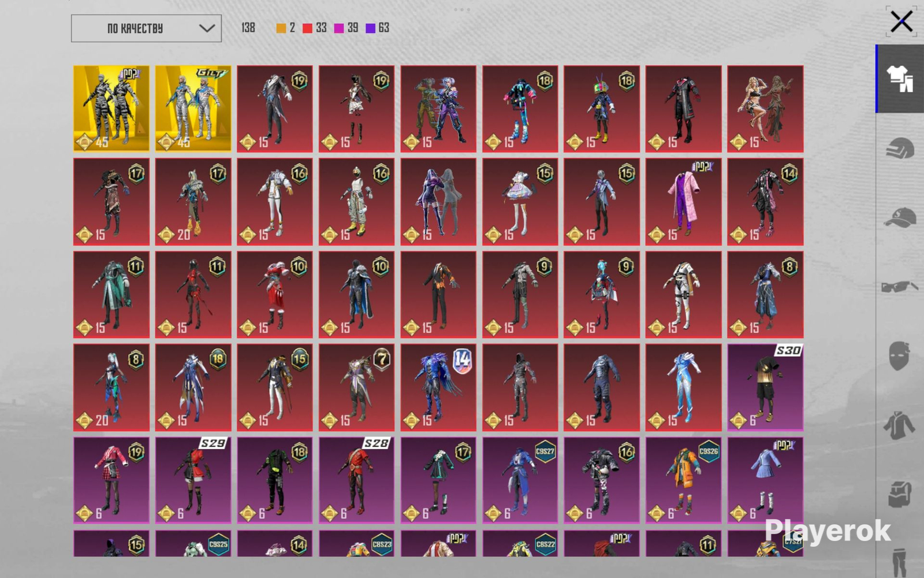
Task: Open the helmet category in sidebar
Action: click(x=900, y=148)
